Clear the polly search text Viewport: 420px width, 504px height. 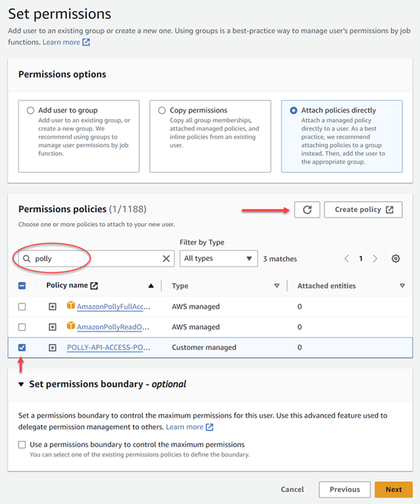(166, 259)
